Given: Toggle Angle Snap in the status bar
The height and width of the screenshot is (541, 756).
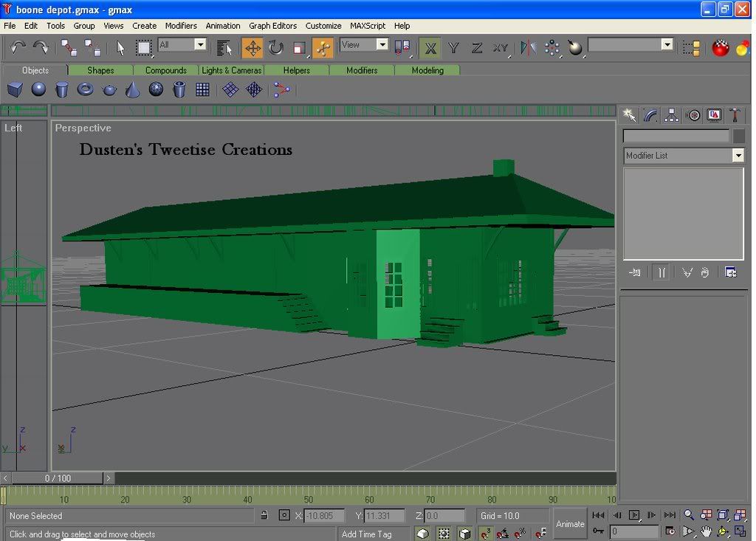Looking at the screenshot, I should tap(503, 533).
